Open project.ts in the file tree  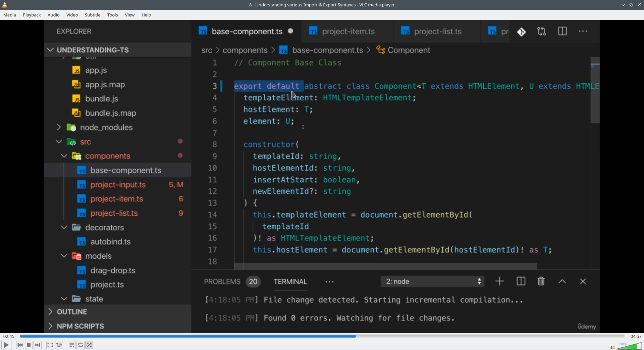point(118,285)
